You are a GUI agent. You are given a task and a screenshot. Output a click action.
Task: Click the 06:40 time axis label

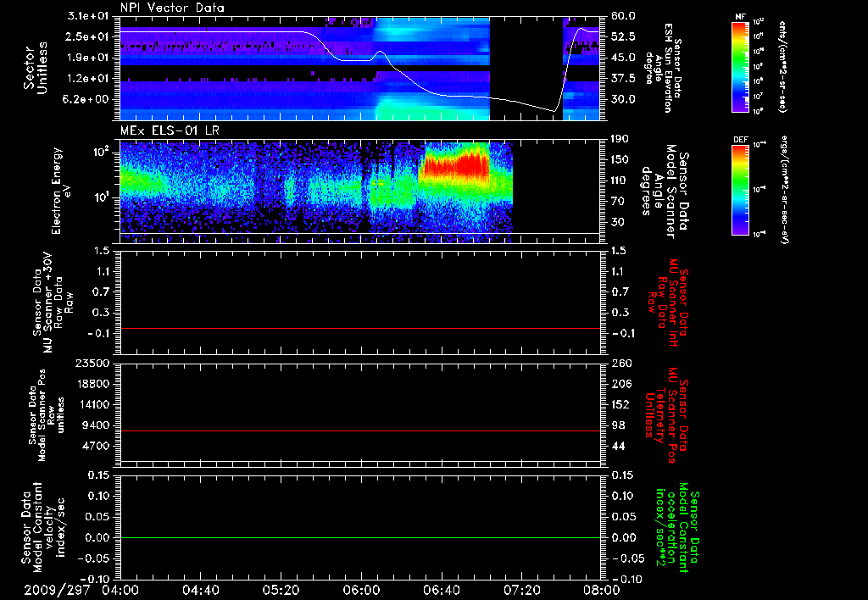(x=441, y=590)
